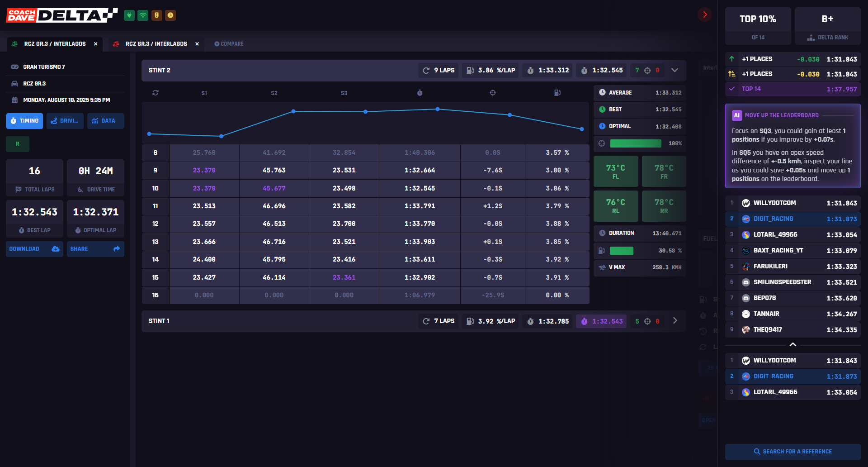Screen dimensions: 868x467
Task: Share the session
Action: tap(95, 249)
